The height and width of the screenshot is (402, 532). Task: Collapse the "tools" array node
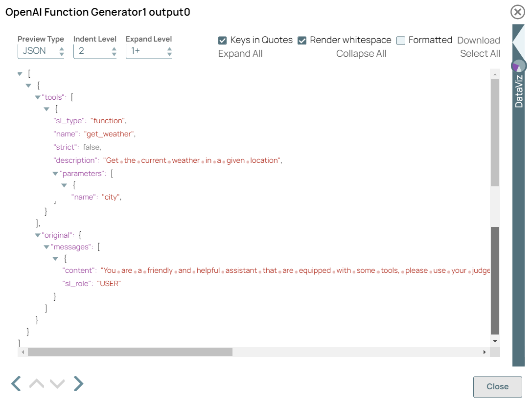click(x=38, y=97)
